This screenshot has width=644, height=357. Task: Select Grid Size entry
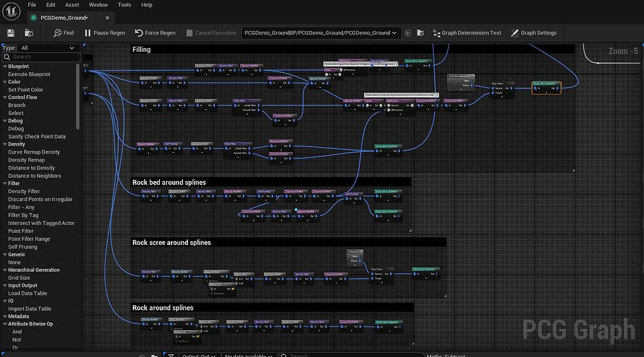click(x=19, y=278)
